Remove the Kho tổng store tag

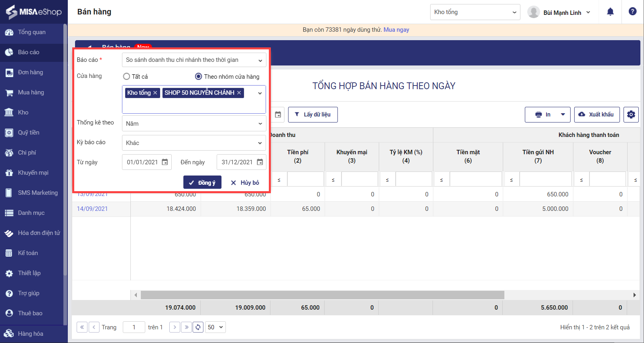pyautogui.click(x=155, y=93)
